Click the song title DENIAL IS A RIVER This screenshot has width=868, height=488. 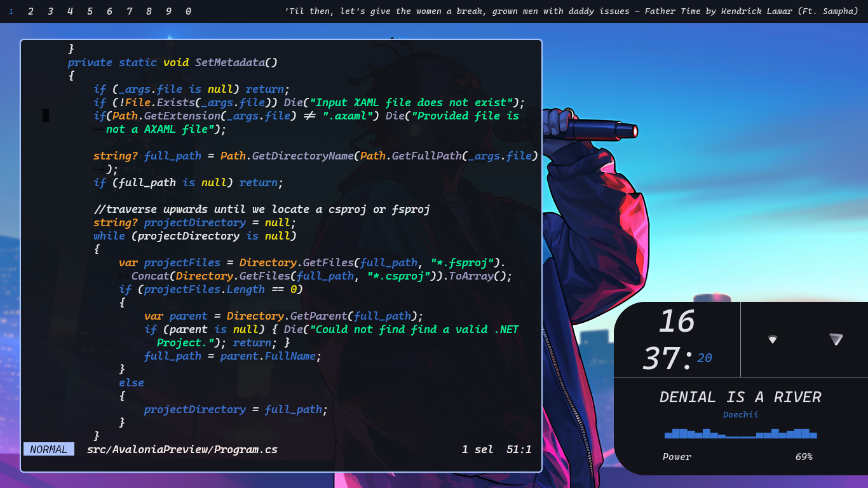(740, 396)
